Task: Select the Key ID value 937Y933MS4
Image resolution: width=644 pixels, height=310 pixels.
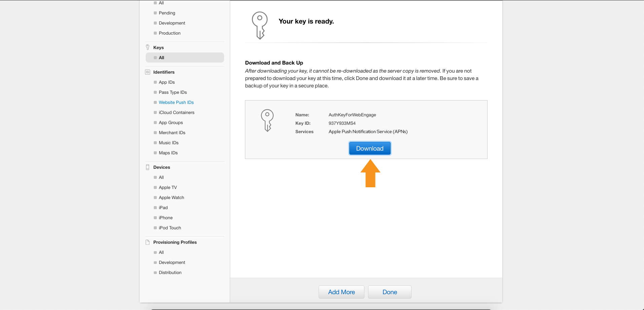Action: pos(342,123)
